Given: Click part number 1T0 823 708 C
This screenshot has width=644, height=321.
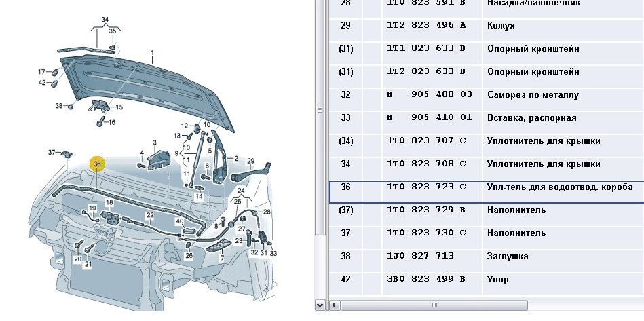Looking at the screenshot, I should click(426, 164).
